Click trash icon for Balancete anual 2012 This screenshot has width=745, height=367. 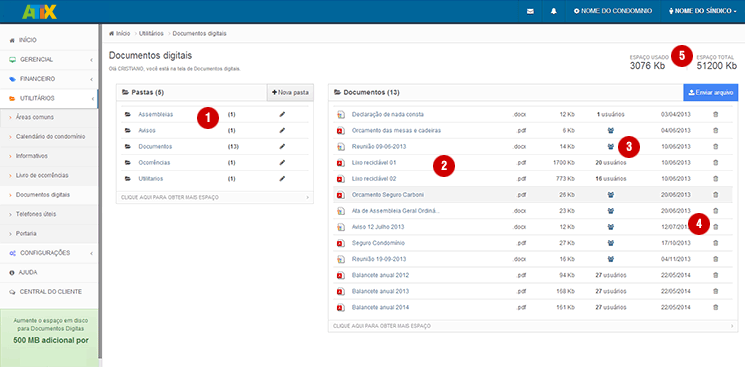716,275
